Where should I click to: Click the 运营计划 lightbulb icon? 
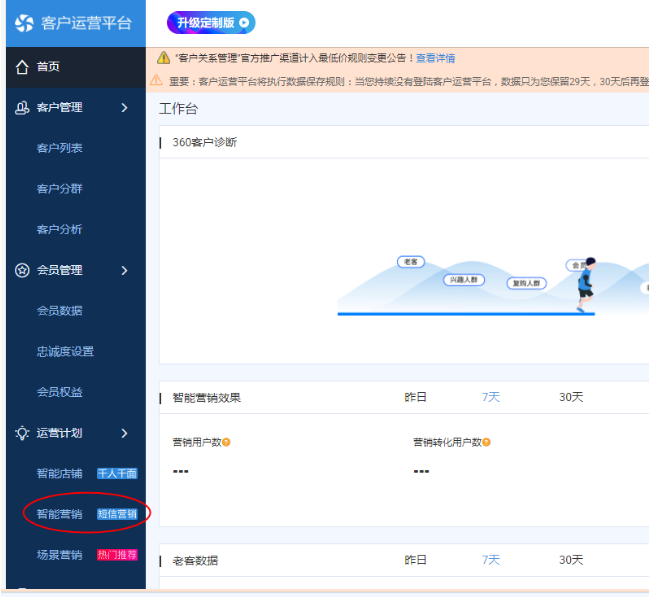point(22,434)
